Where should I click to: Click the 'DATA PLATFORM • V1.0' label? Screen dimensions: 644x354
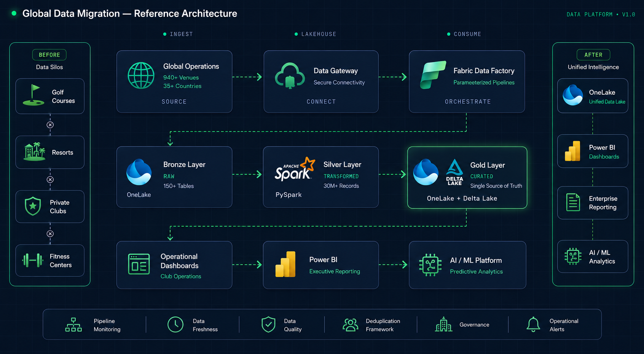[601, 14]
